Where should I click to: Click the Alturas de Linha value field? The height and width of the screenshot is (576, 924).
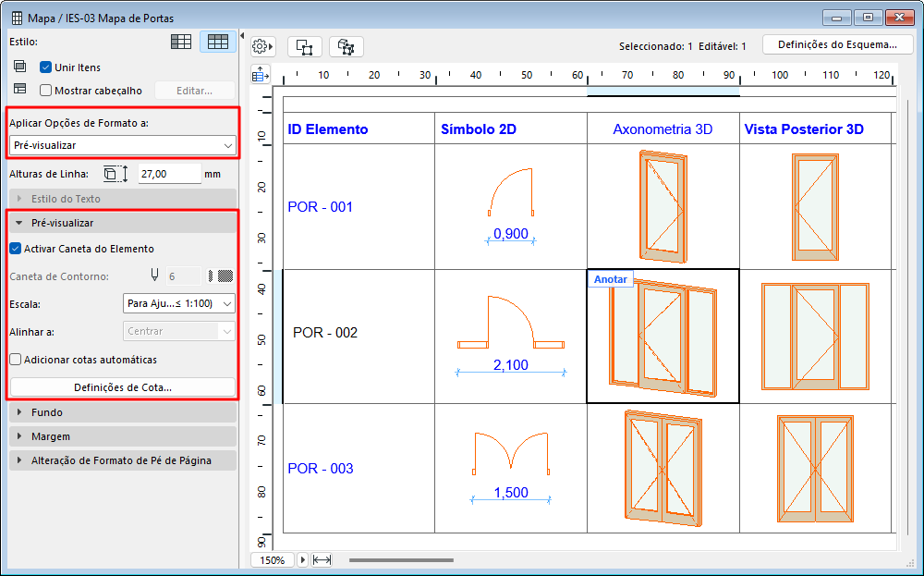pos(170,174)
